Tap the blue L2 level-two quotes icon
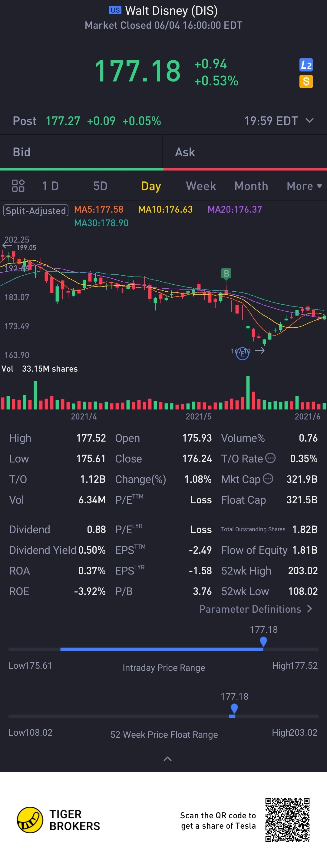 coord(306,65)
